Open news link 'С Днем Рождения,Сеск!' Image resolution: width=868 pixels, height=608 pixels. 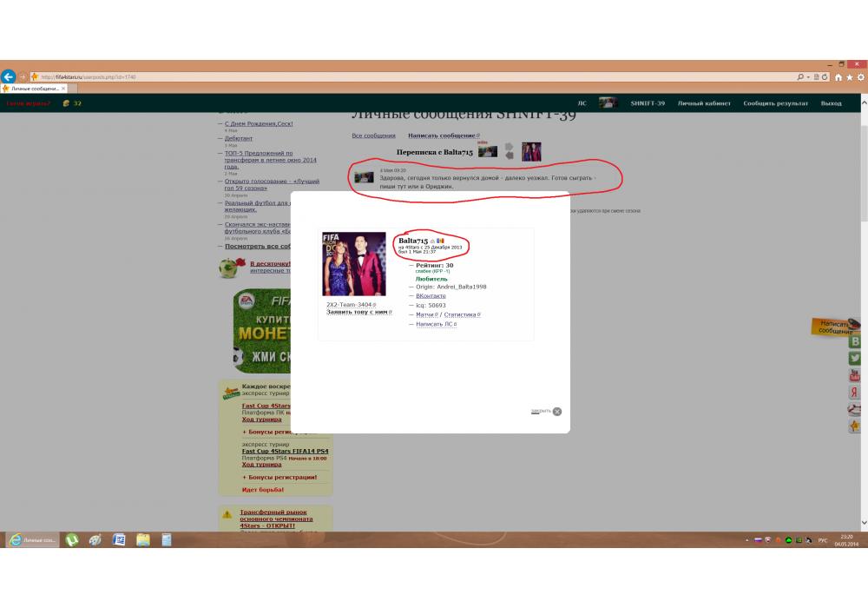259,124
